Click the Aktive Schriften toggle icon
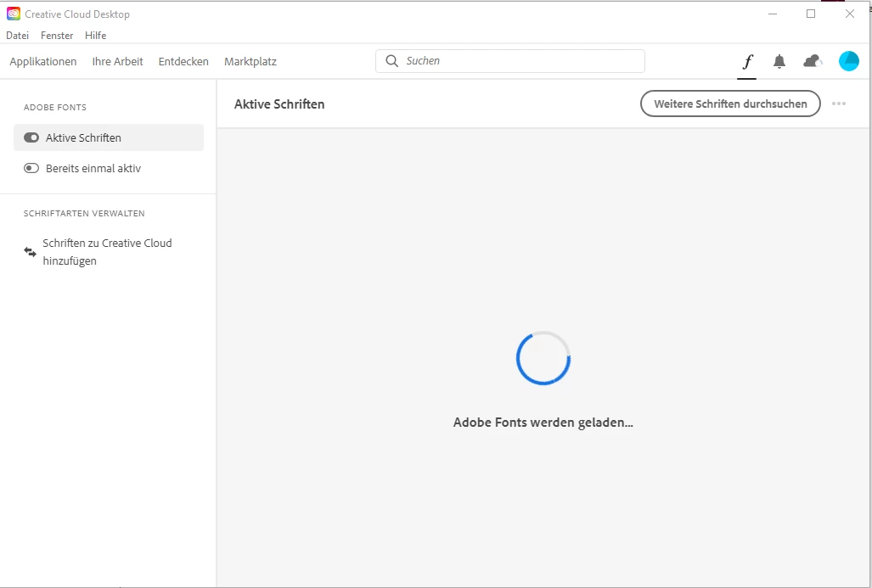 coord(31,137)
